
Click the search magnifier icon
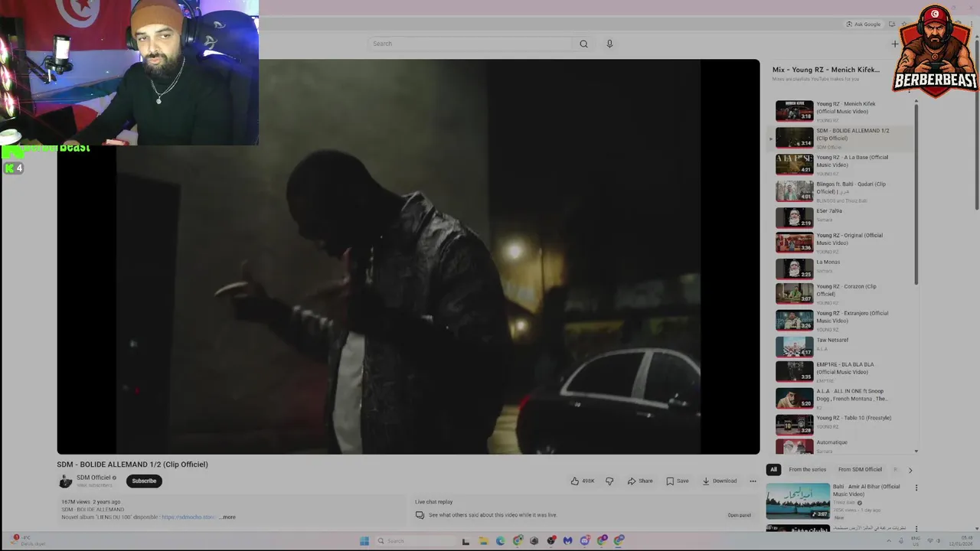tap(583, 44)
